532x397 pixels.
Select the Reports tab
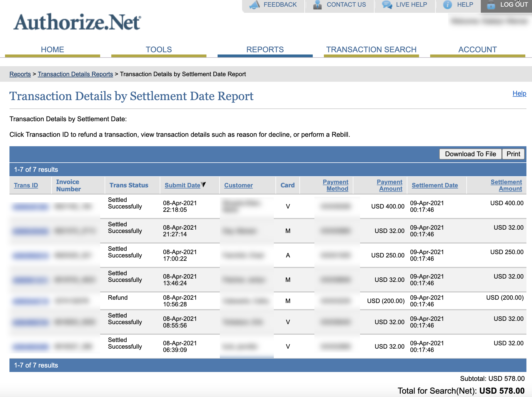pos(265,50)
